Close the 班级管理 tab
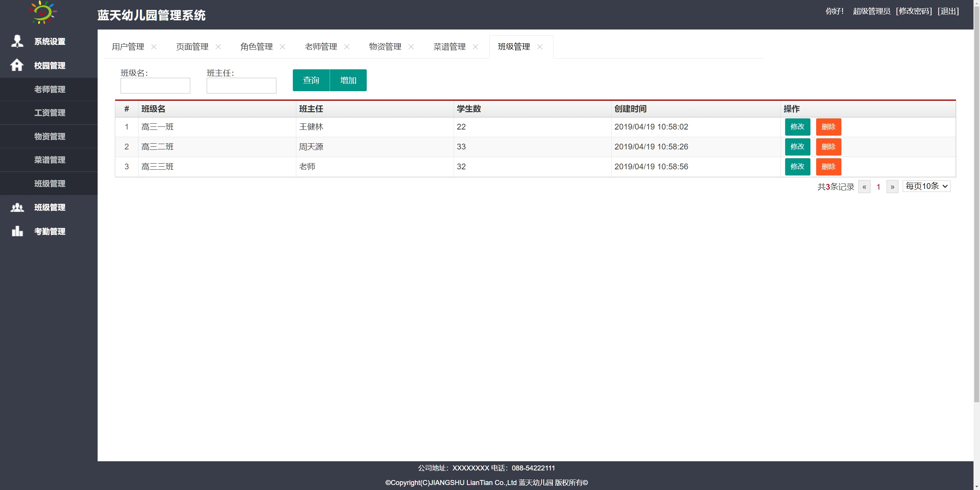Image resolution: width=980 pixels, height=490 pixels. 540,47
